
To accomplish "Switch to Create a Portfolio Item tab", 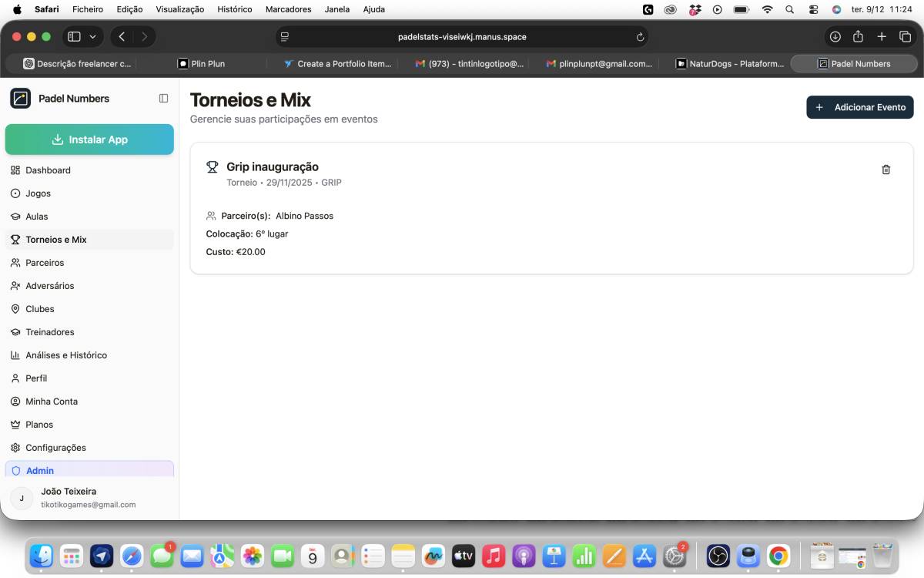I will pyautogui.click(x=337, y=64).
